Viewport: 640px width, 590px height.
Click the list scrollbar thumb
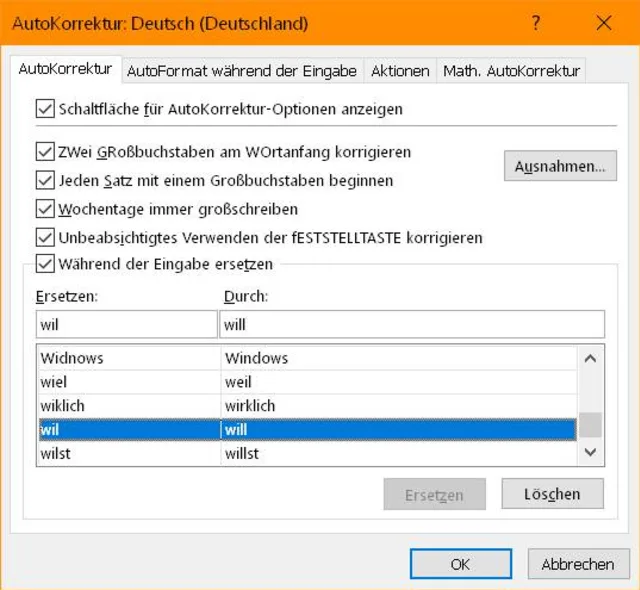pyautogui.click(x=591, y=424)
